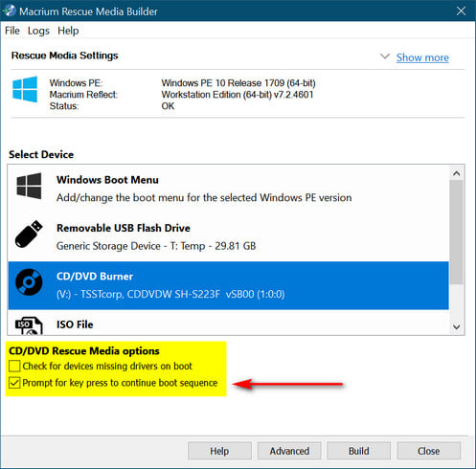Close the Rescue Media Builder window
This screenshot has height=469, width=476.
461,11
